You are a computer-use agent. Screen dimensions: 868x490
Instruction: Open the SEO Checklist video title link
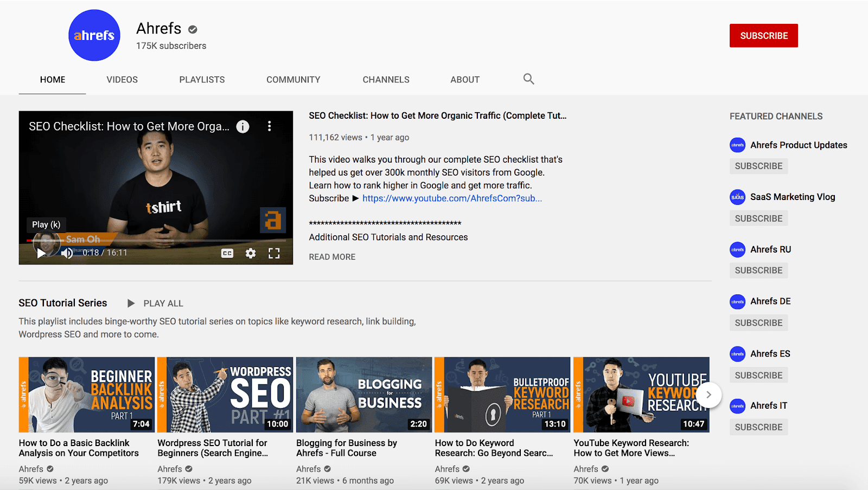[437, 115]
